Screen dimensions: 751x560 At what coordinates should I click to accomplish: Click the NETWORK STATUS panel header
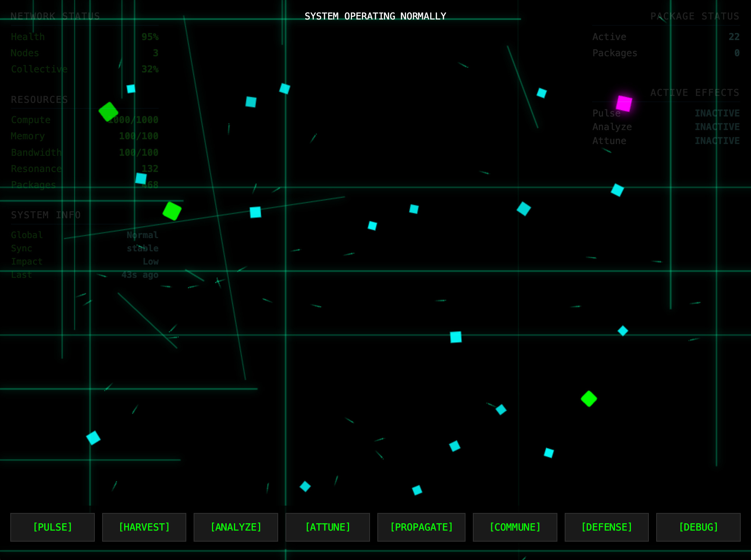pyautogui.click(x=55, y=16)
